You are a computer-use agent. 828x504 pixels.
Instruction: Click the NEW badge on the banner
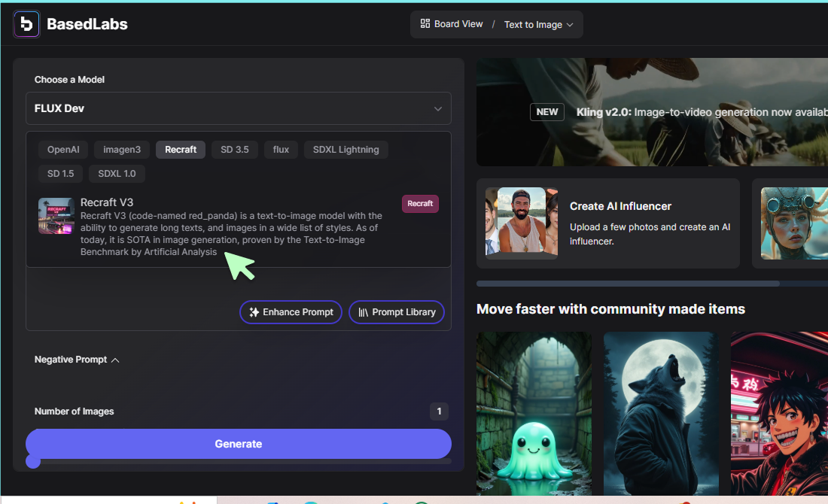547,112
